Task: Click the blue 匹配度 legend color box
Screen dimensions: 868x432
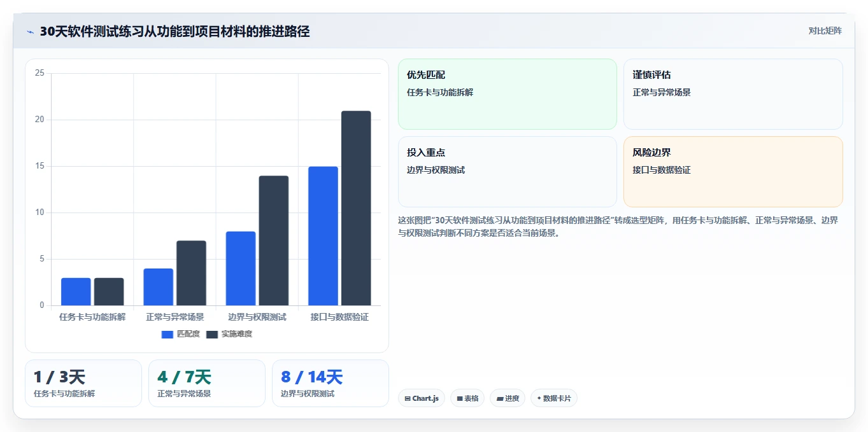Action: (x=167, y=334)
